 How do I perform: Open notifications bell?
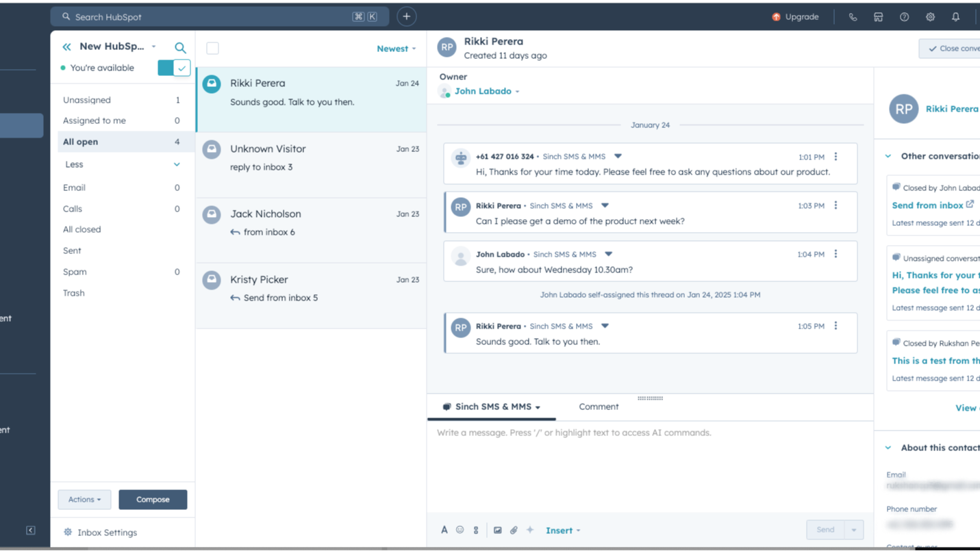coord(955,17)
